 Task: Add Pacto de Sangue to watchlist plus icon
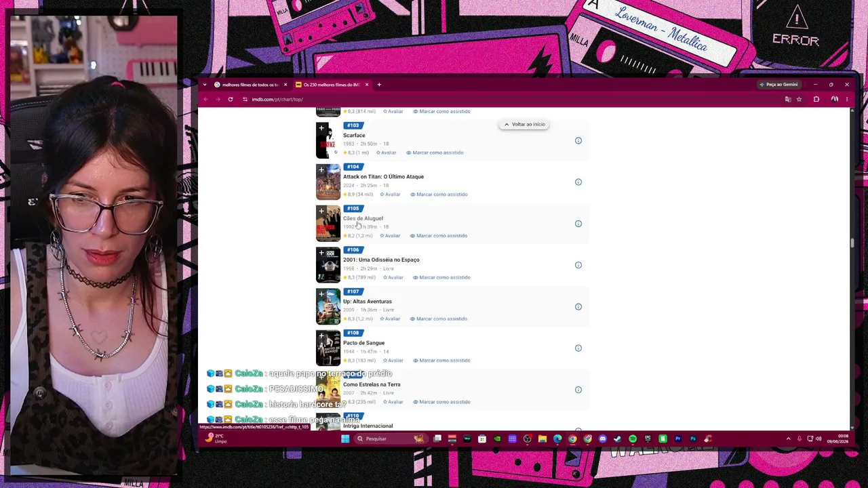pos(321,335)
